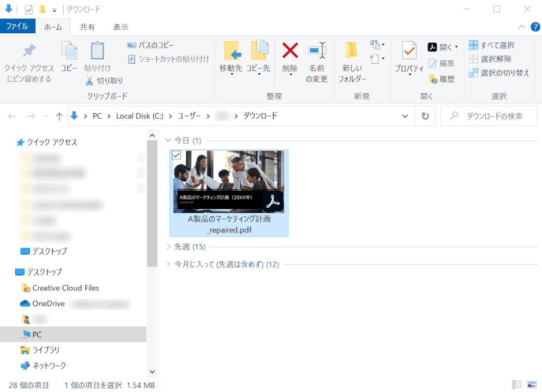The height and width of the screenshot is (392, 542).
Task: Clear selection (選択解除)
Action: coord(490,59)
